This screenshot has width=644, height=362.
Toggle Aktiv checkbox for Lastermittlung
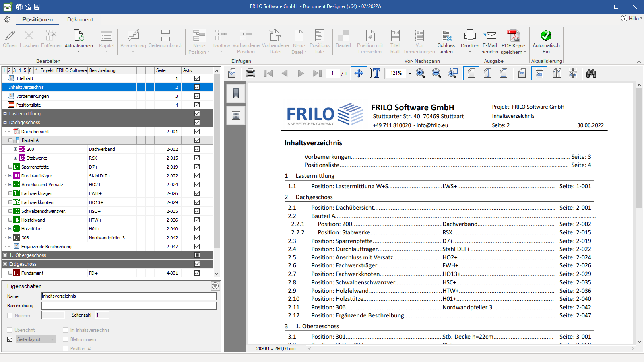(197, 114)
